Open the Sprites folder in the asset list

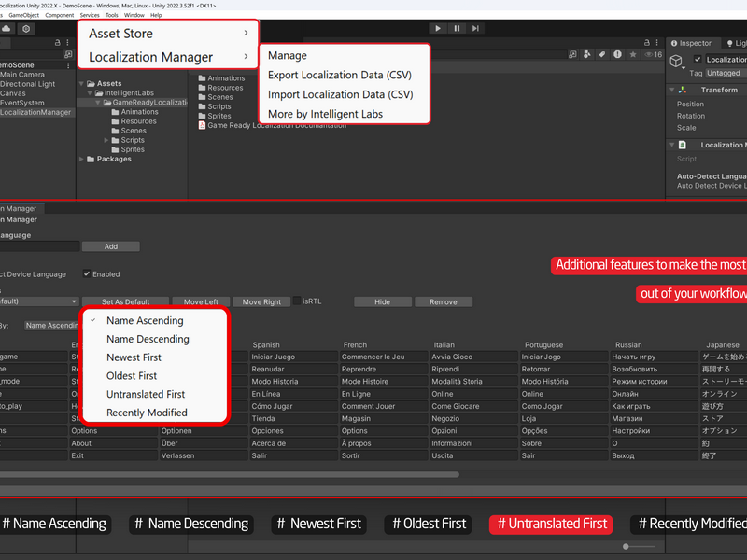click(x=215, y=116)
